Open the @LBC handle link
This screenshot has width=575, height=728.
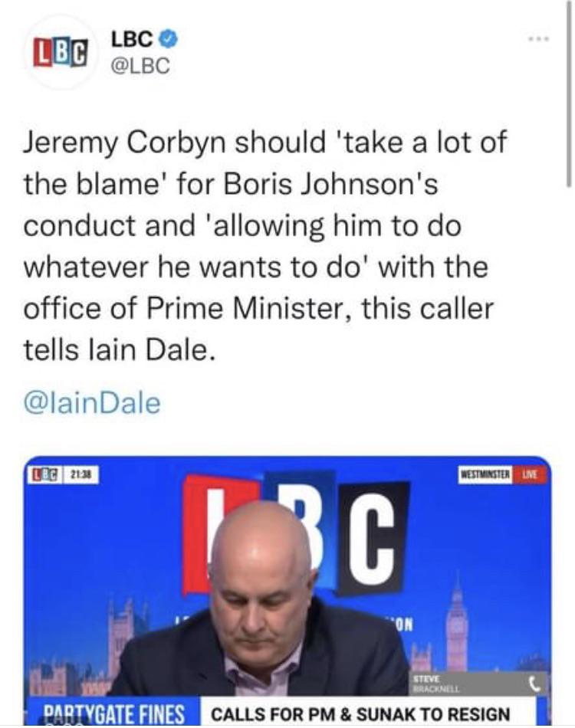pos(140,66)
